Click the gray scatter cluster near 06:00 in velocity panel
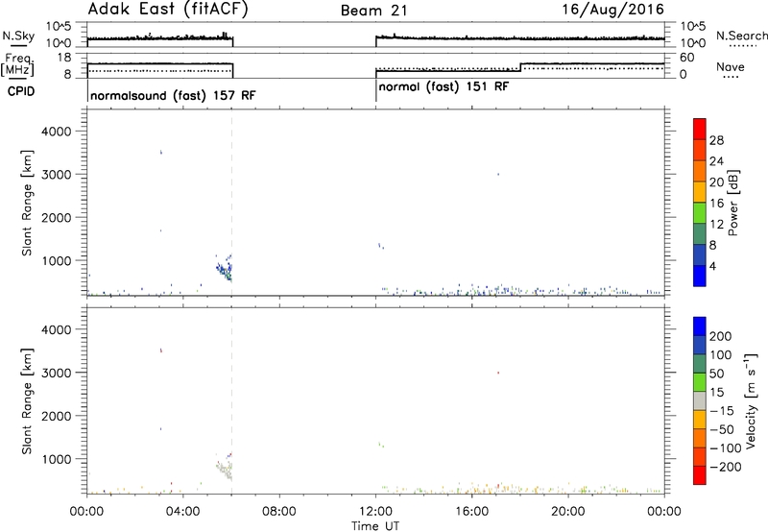This screenshot has height=532, width=768. [x=226, y=469]
